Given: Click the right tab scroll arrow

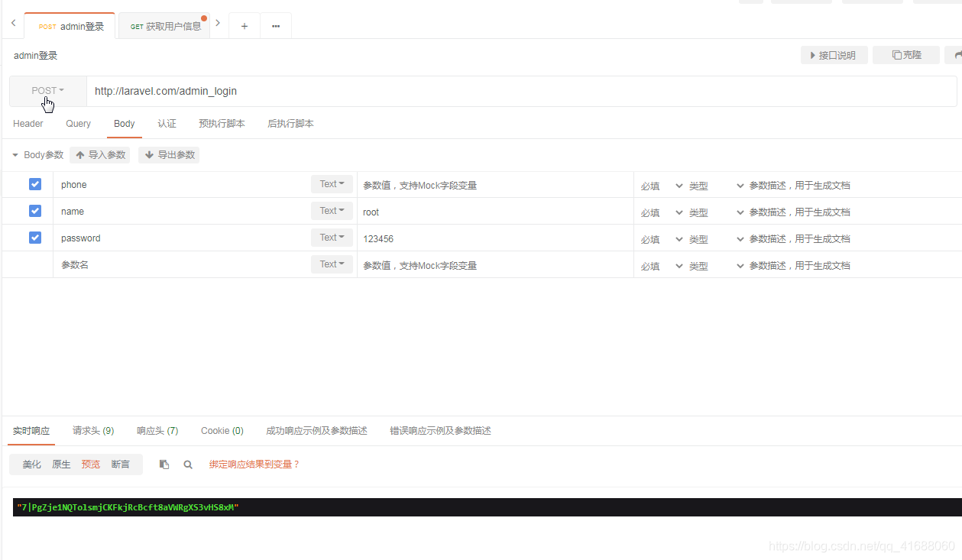Looking at the screenshot, I should [218, 24].
